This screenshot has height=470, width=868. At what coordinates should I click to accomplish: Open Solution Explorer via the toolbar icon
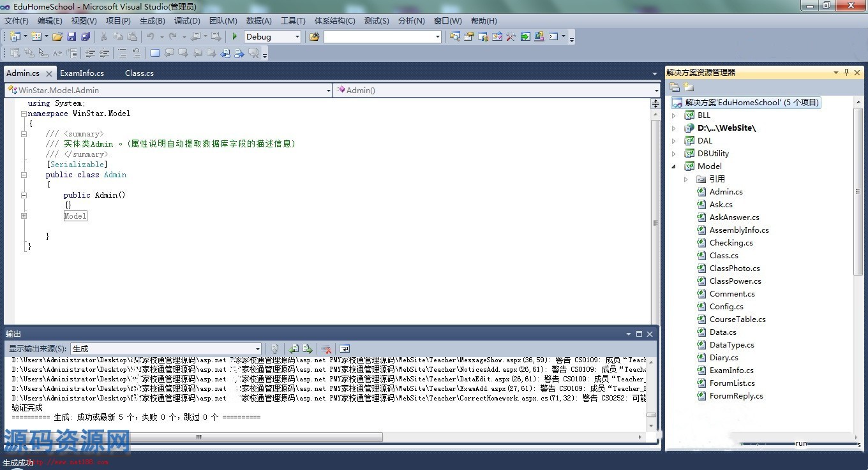point(454,36)
